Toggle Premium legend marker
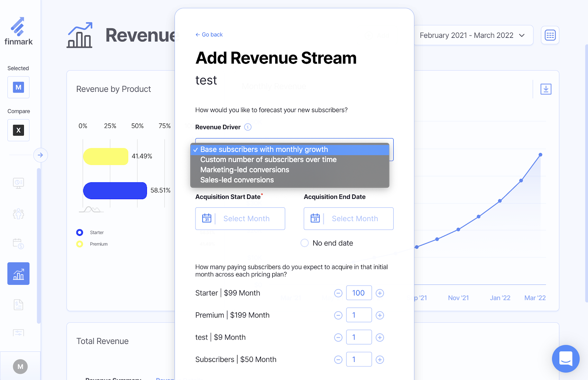The image size is (588, 380). 80,244
